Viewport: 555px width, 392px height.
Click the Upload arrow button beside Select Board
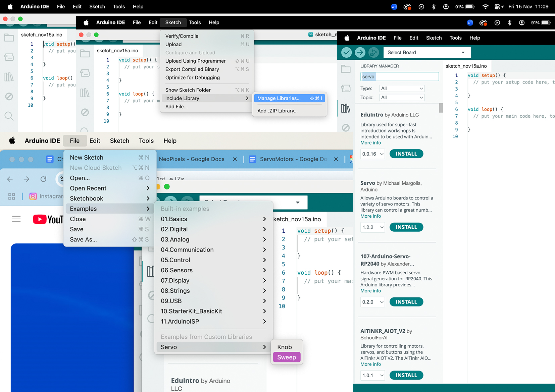pyautogui.click(x=360, y=52)
